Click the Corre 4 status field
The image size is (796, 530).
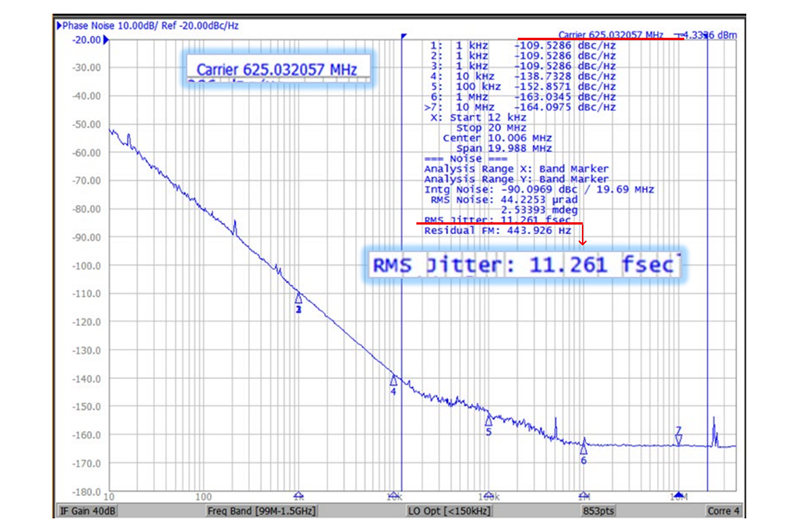pos(718,510)
